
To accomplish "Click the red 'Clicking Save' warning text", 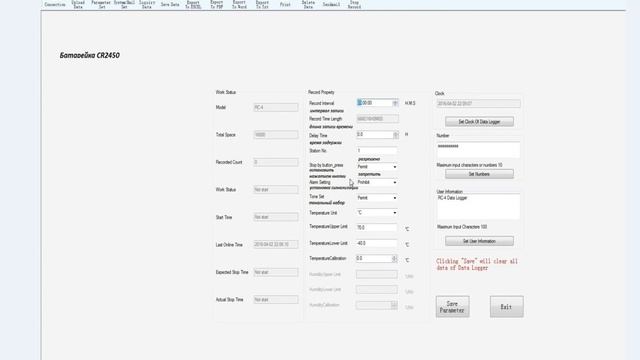I will click(477, 264).
